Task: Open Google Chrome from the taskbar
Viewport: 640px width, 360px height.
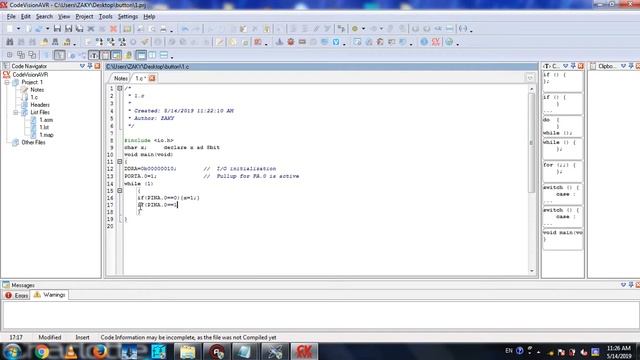Action: [x=41, y=351]
